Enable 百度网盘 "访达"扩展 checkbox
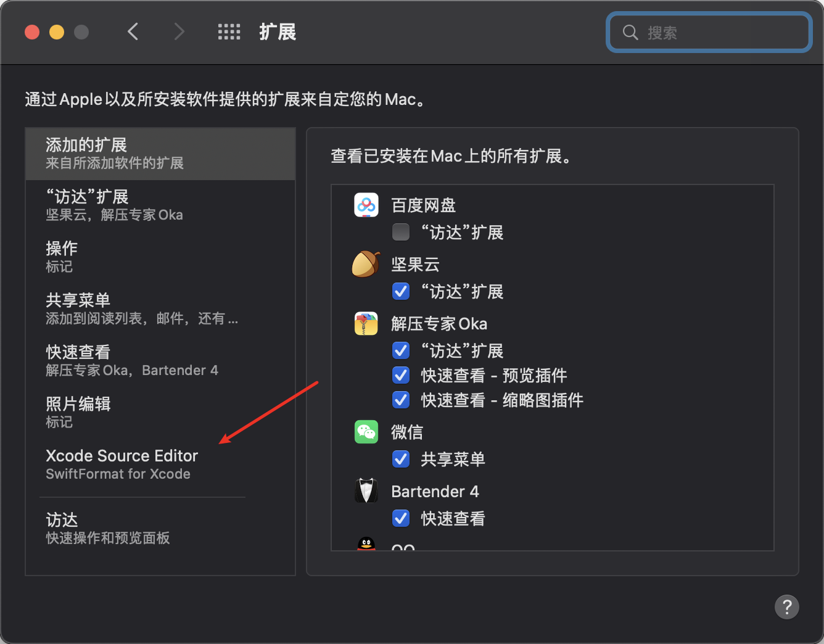 tap(401, 232)
